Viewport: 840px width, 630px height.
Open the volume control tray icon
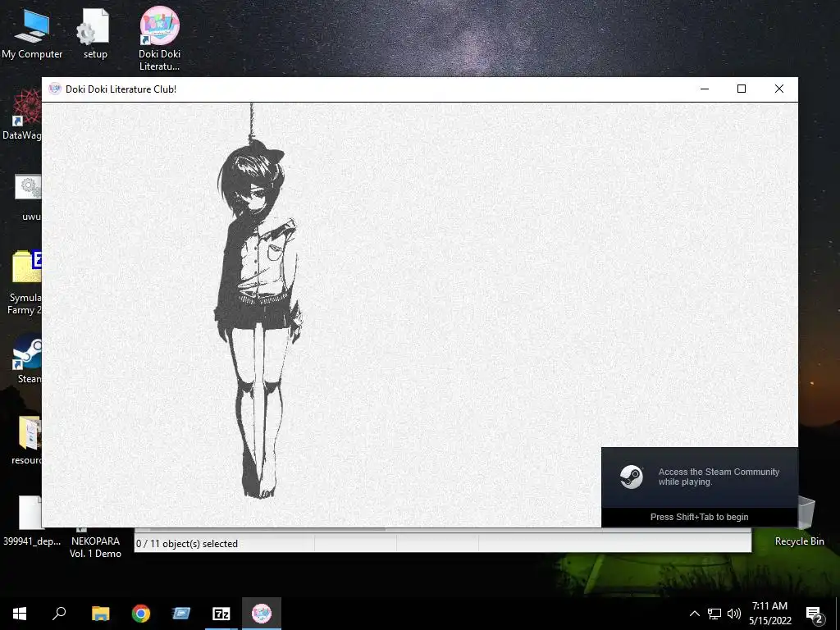734,614
